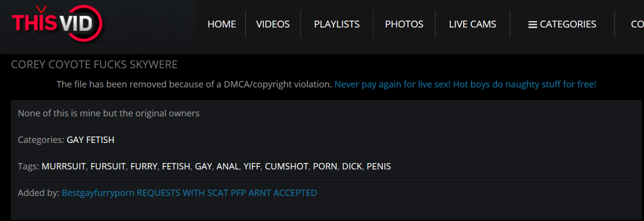The image size is (644, 221).
Task: Open the Live Cams page
Action: pos(472,24)
